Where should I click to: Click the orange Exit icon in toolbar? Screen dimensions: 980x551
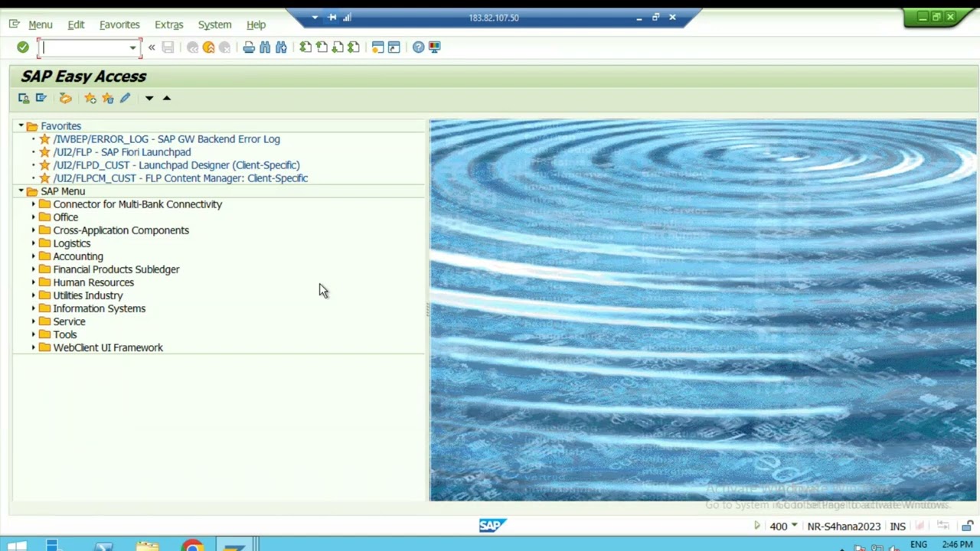click(x=208, y=47)
